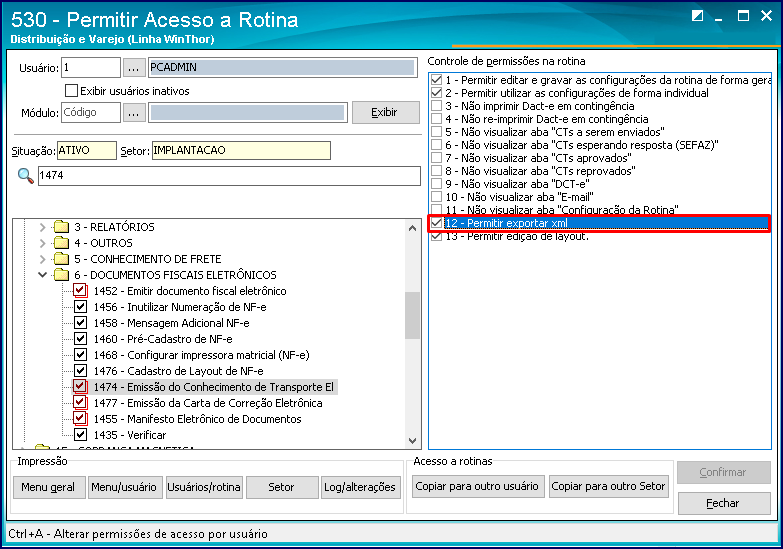Click Usuários/rotina print button

click(204, 487)
